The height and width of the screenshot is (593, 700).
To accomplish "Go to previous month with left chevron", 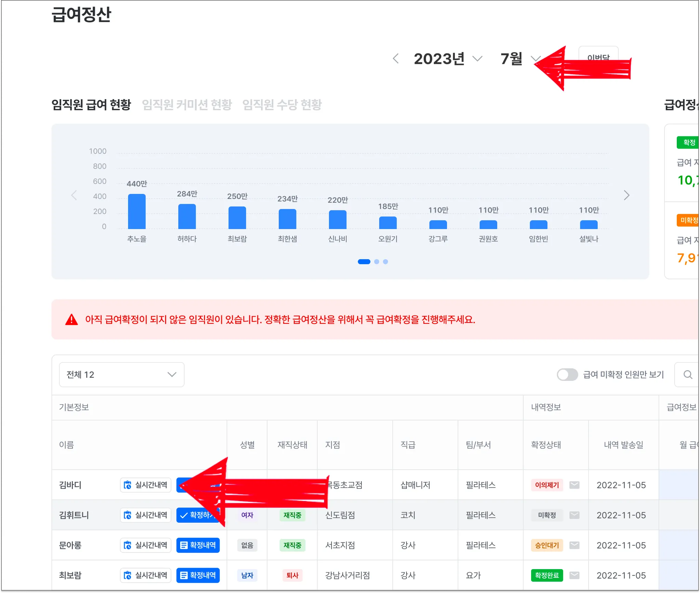I will 396,59.
